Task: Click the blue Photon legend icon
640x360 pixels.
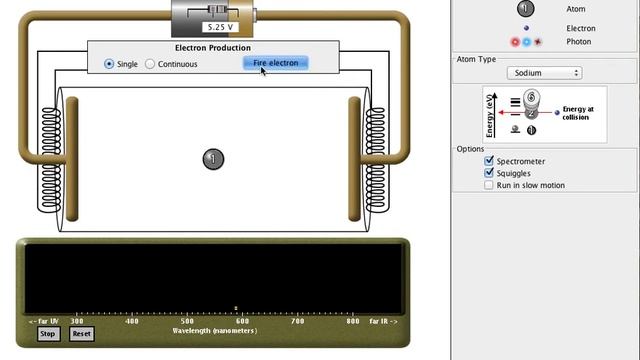Action: pos(527,42)
